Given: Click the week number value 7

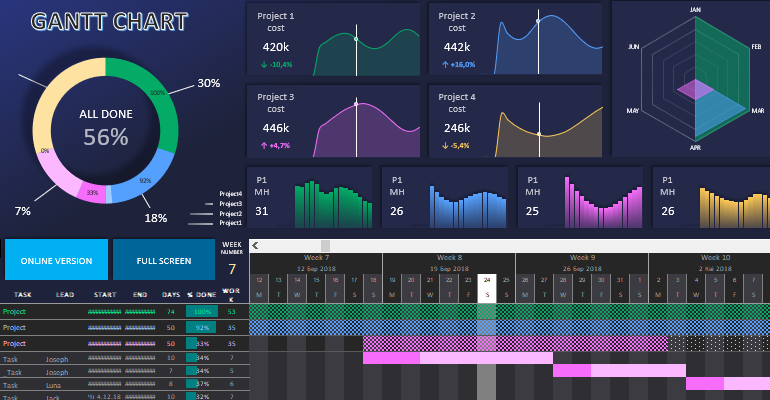Looking at the screenshot, I should [232, 268].
